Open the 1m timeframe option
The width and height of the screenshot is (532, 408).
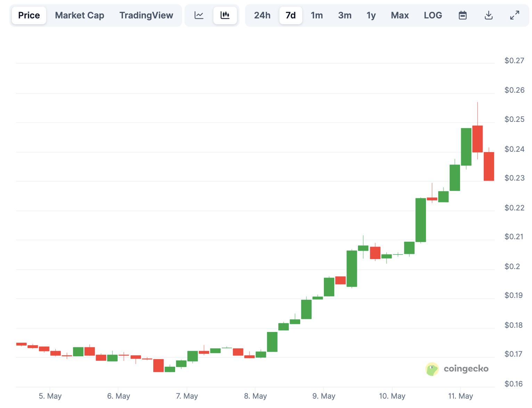coord(317,15)
